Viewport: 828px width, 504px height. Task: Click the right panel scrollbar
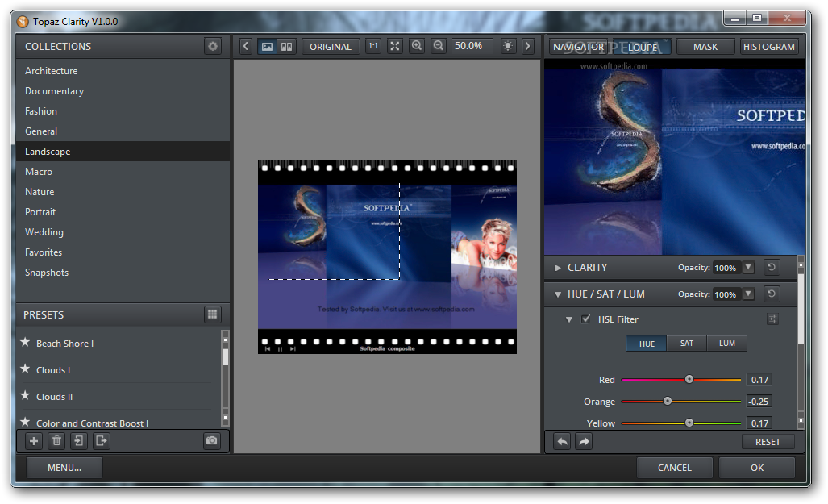(x=801, y=309)
